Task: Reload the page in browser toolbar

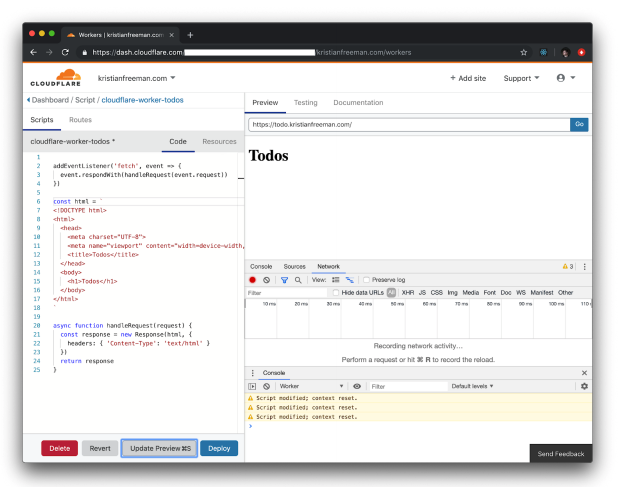Action: point(65,52)
